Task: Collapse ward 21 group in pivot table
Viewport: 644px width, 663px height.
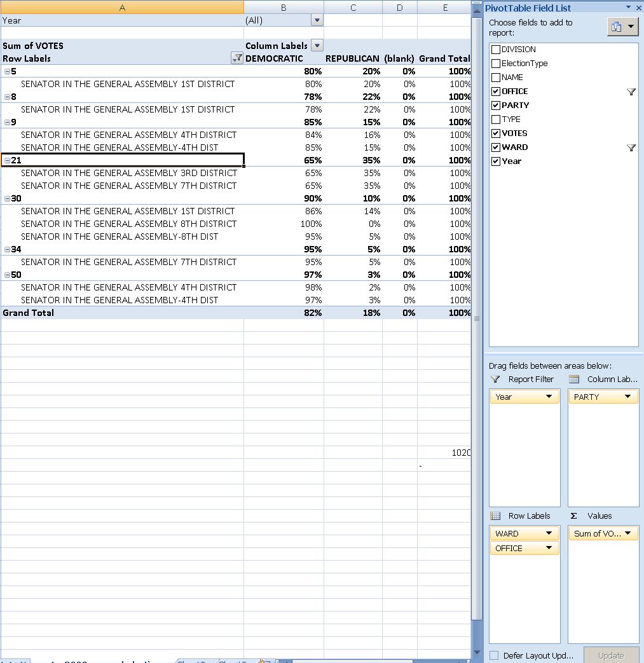Action: [x=7, y=160]
